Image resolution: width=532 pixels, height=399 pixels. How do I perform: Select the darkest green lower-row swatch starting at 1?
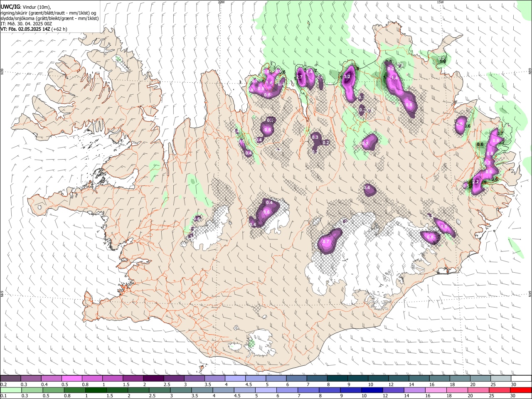96,390
